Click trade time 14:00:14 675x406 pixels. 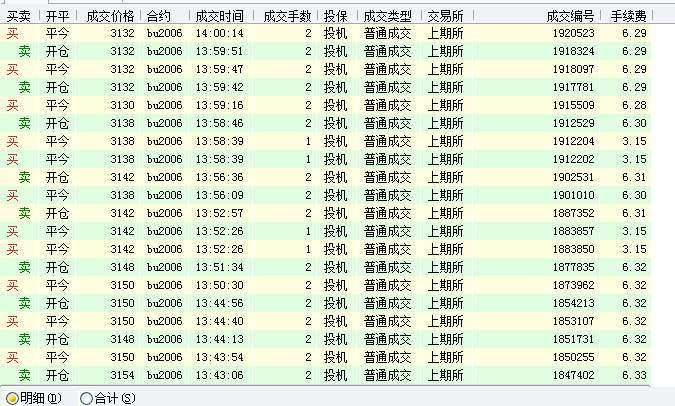tap(220, 33)
